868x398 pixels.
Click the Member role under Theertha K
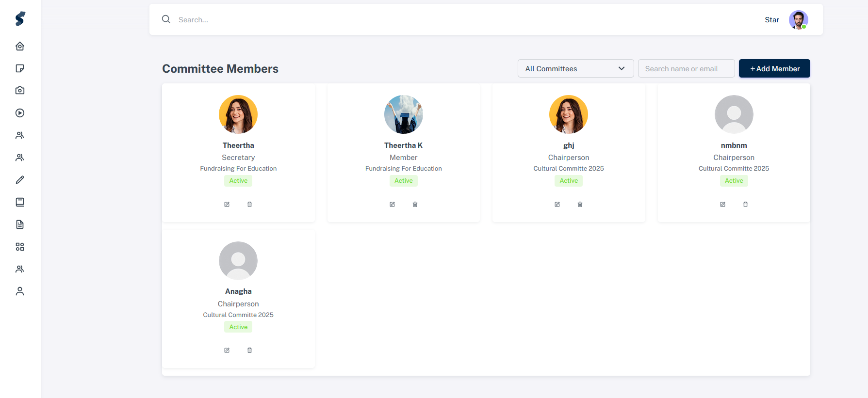pyautogui.click(x=404, y=158)
